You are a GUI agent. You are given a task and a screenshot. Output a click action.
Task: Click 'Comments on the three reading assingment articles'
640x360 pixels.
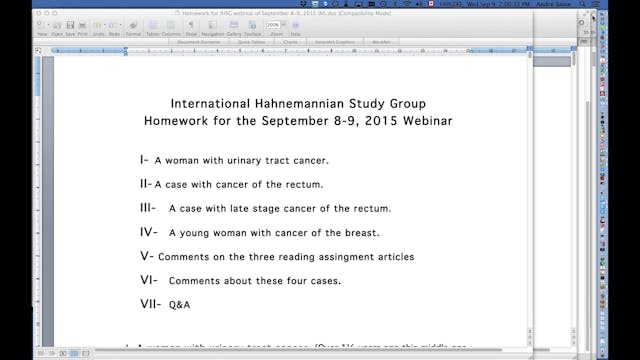tap(286, 257)
